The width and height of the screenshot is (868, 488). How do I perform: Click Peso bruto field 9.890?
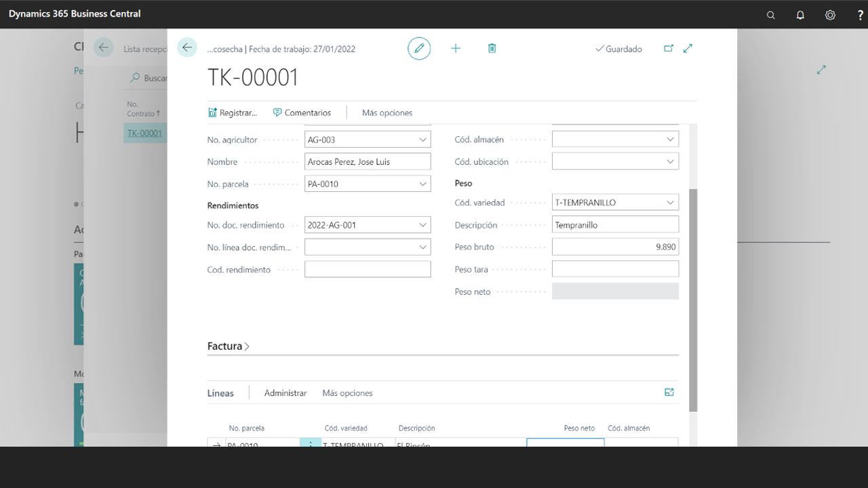coord(615,247)
